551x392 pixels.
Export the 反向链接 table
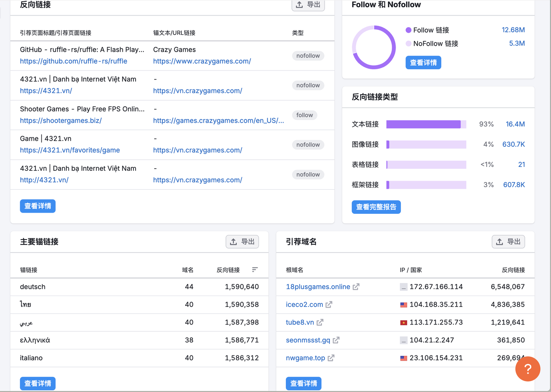pyautogui.click(x=308, y=5)
